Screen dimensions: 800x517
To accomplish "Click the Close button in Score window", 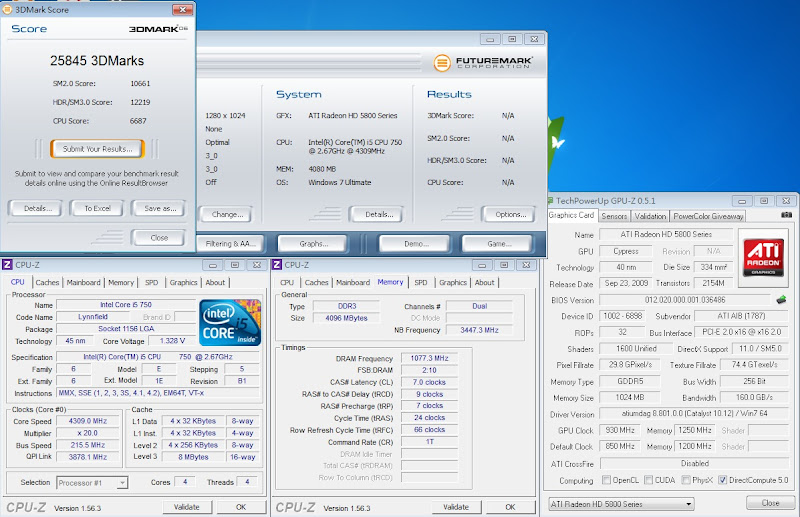I will click(159, 238).
